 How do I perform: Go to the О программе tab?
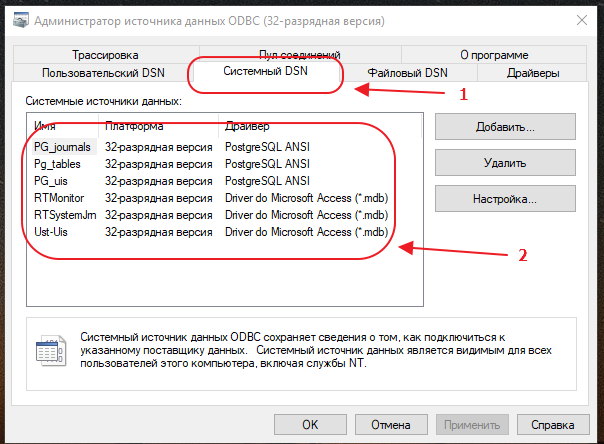click(492, 55)
